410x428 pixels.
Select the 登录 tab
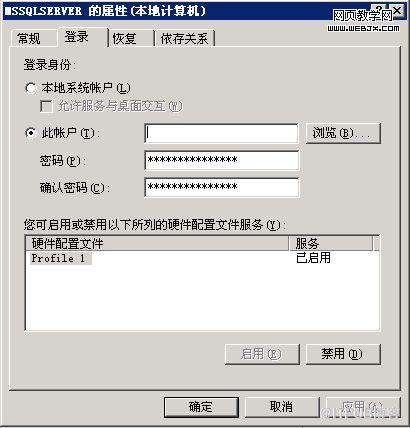82,37
